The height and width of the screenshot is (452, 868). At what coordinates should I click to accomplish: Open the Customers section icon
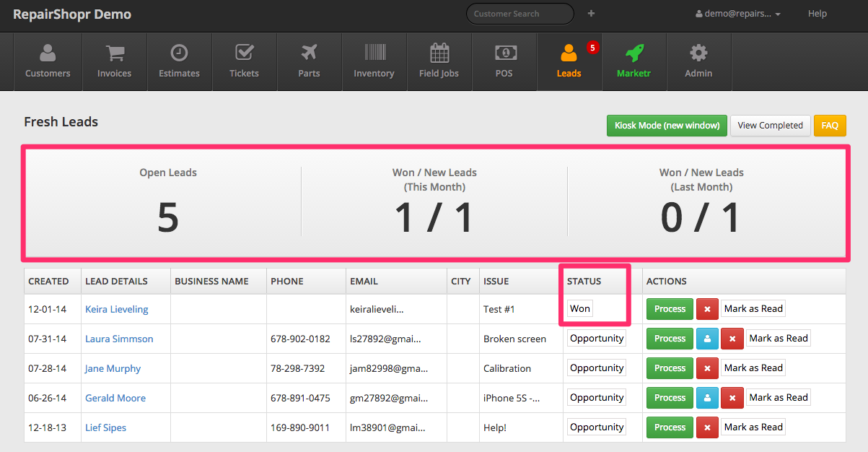click(x=48, y=53)
